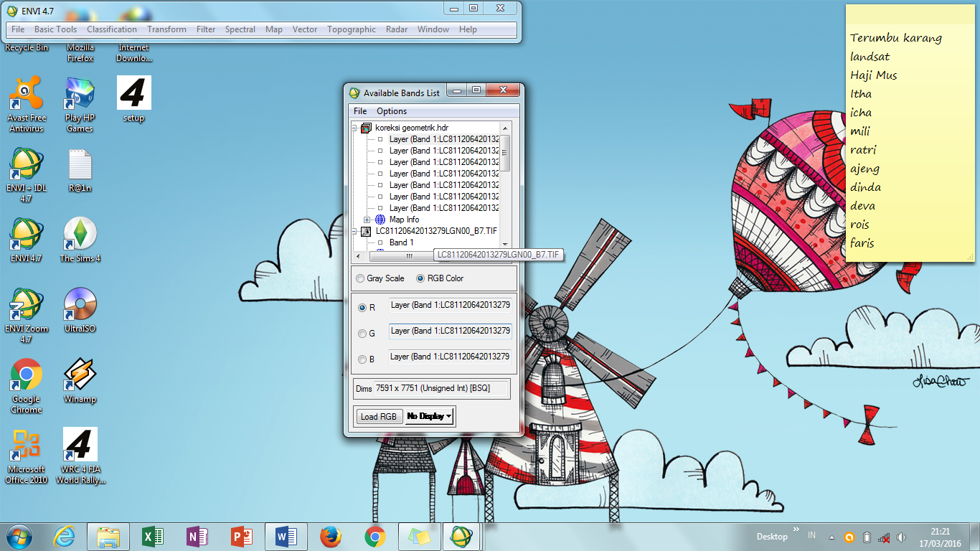Show hidden system tray icons

[831, 537]
